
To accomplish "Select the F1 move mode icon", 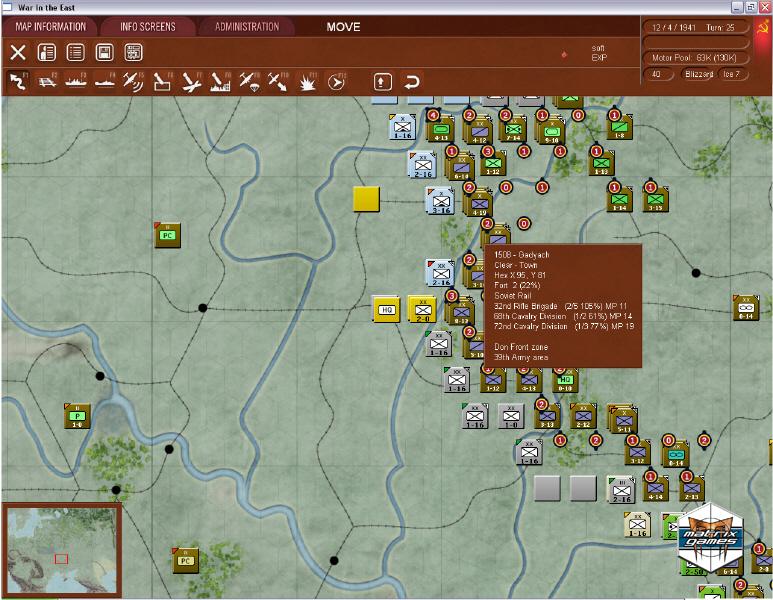I will point(18,82).
